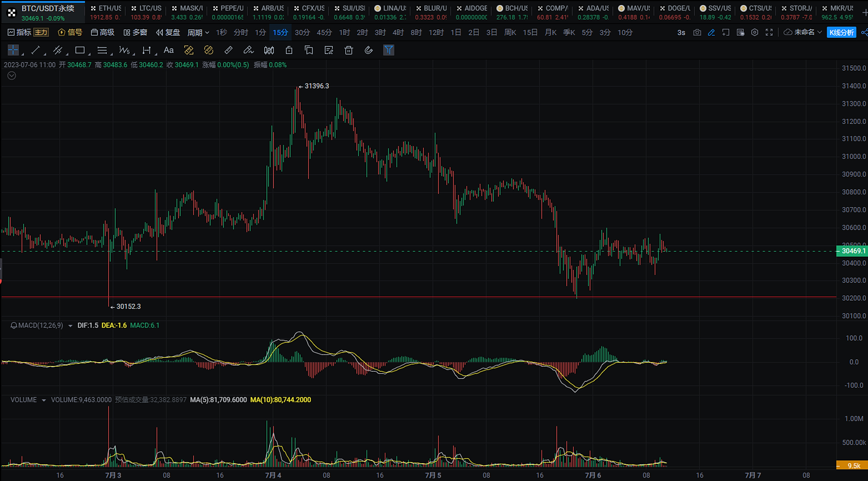This screenshot has height=481, width=868.
Task: Select the ruler measurement tool
Action: (228, 50)
